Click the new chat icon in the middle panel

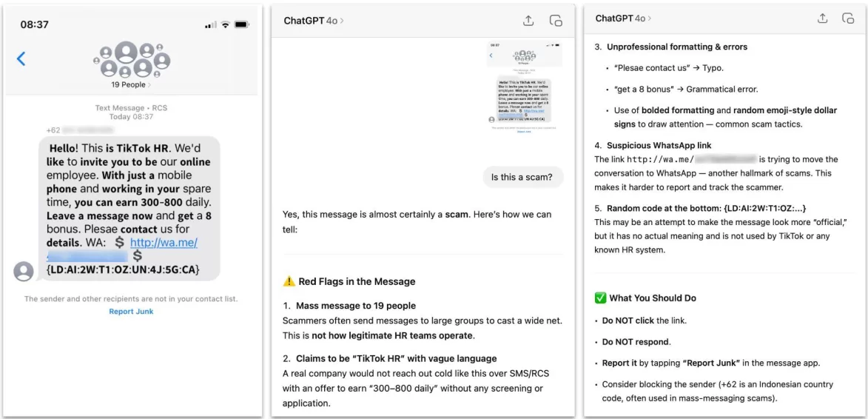tap(555, 21)
